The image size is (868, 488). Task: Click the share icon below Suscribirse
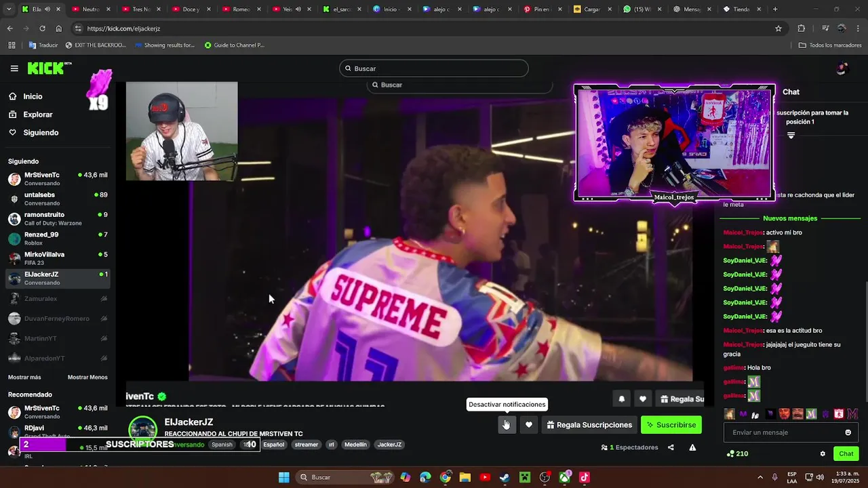671,447
